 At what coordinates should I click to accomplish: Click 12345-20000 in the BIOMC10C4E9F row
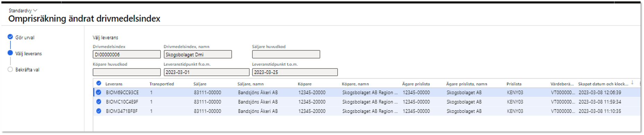[312, 102]
